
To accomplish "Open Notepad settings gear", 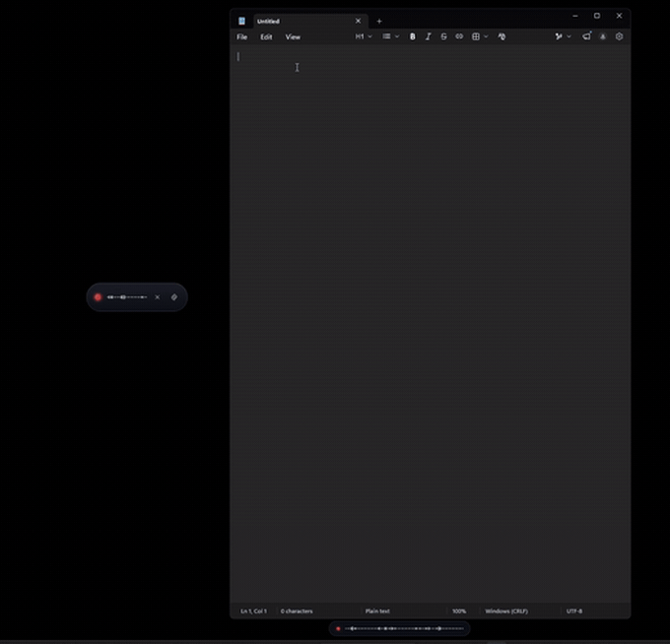I will click(x=619, y=36).
